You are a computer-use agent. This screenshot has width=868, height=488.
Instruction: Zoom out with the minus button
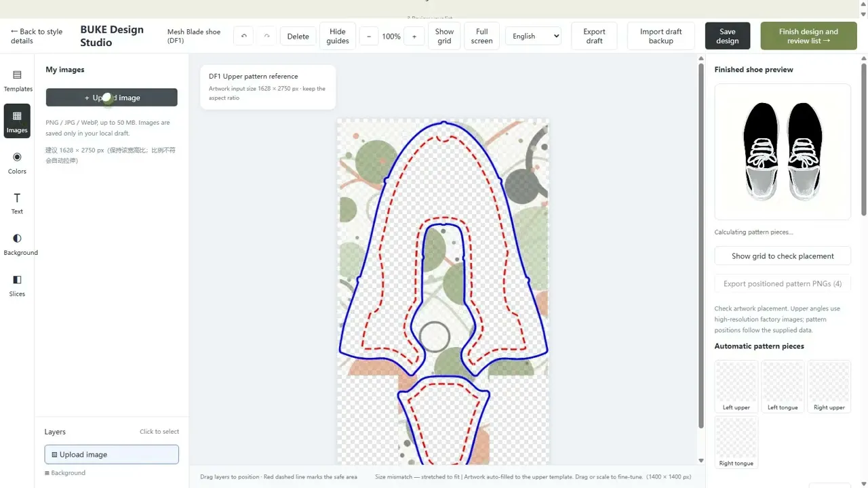369,37
